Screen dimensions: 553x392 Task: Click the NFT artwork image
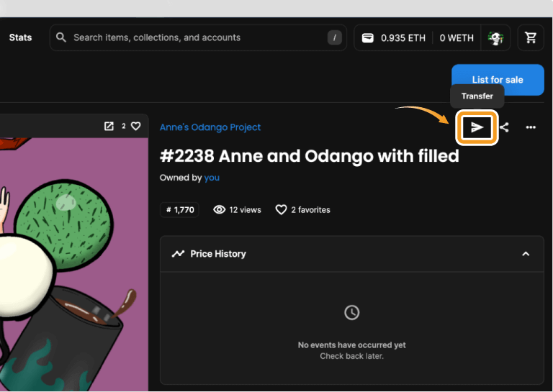(x=74, y=264)
